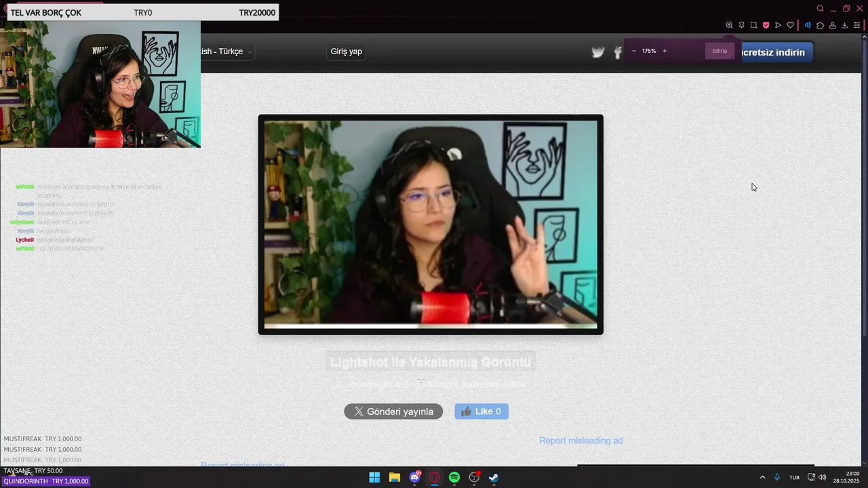The image size is (868, 488).
Task: Click the network icon in system tray
Action: coord(811,477)
